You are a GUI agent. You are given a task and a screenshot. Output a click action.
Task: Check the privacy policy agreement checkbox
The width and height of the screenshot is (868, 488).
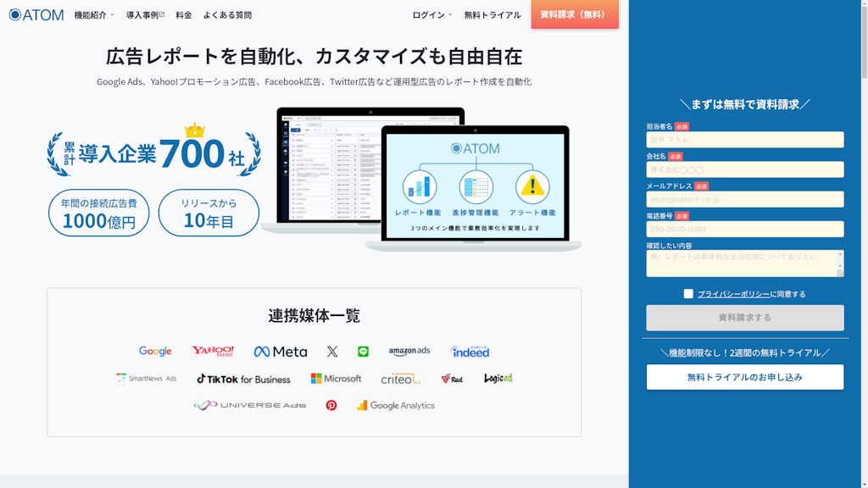688,294
